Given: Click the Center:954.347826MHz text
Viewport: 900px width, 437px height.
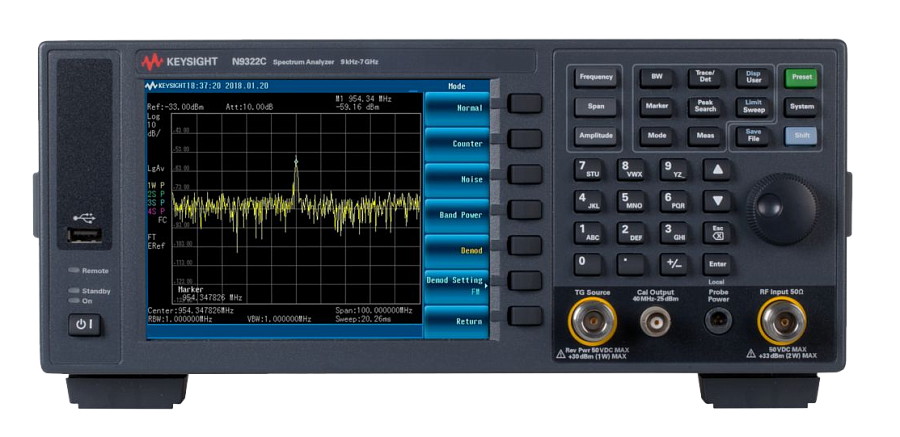Looking at the screenshot, I should coord(191,311).
